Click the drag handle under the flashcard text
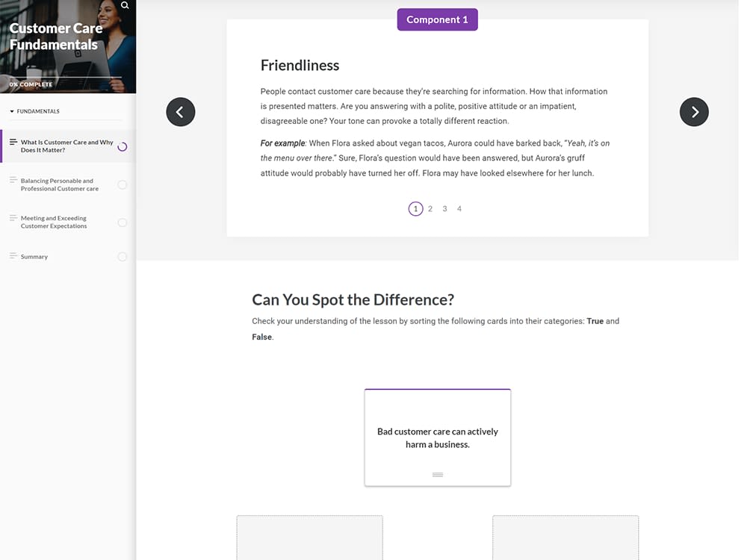This screenshot has width=747, height=560. pyautogui.click(x=437, y=475)
